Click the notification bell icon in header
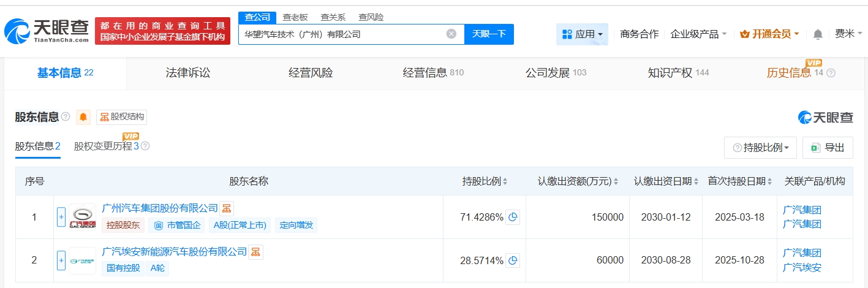Screen dimensions: 868x288 (818, 34)
